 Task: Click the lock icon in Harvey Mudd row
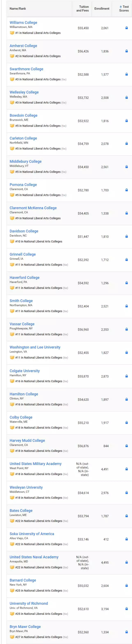(126, 446)
